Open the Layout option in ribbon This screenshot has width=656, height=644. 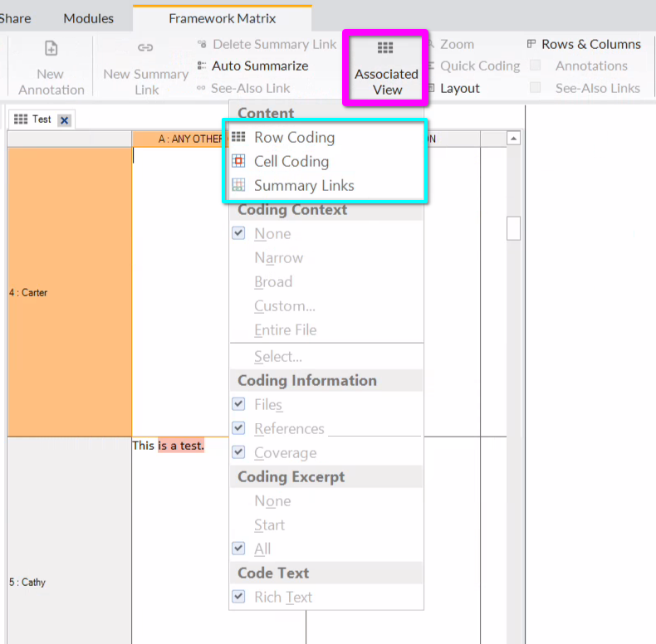(459, 88)
